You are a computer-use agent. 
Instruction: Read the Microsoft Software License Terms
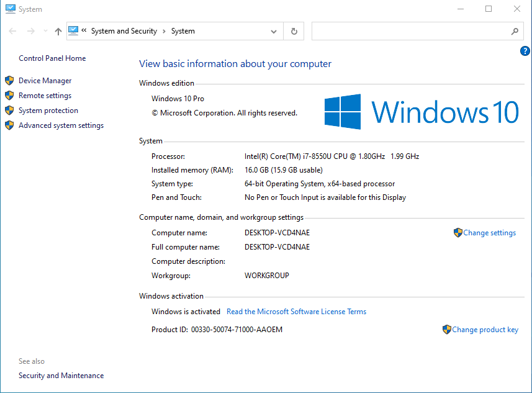tap(297, 312)
